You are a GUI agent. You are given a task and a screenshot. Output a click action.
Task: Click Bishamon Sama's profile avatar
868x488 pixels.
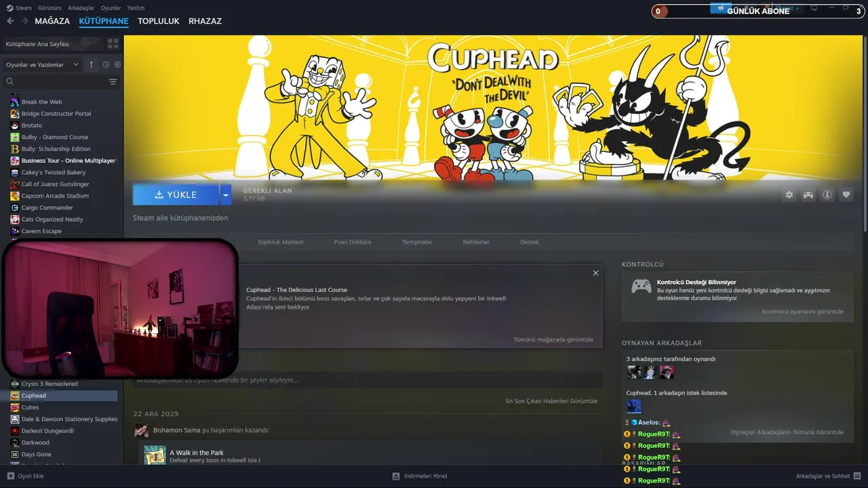point(141,430)
